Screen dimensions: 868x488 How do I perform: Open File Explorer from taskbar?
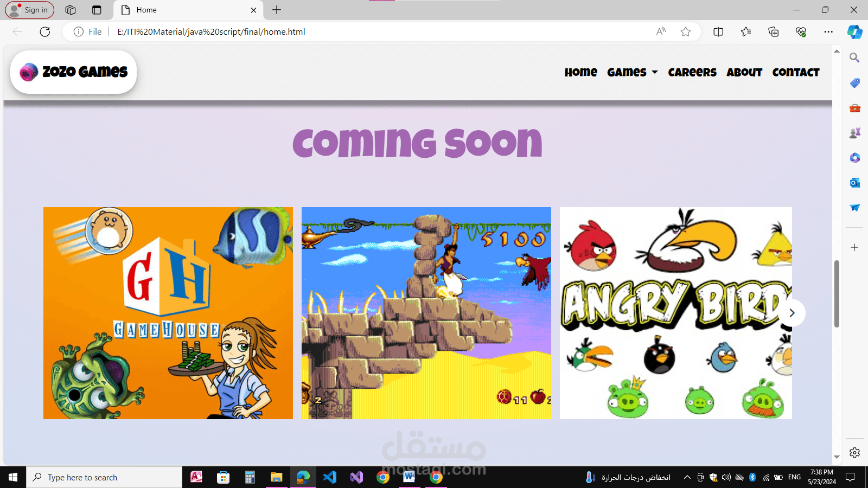click(x=277, y=477)
